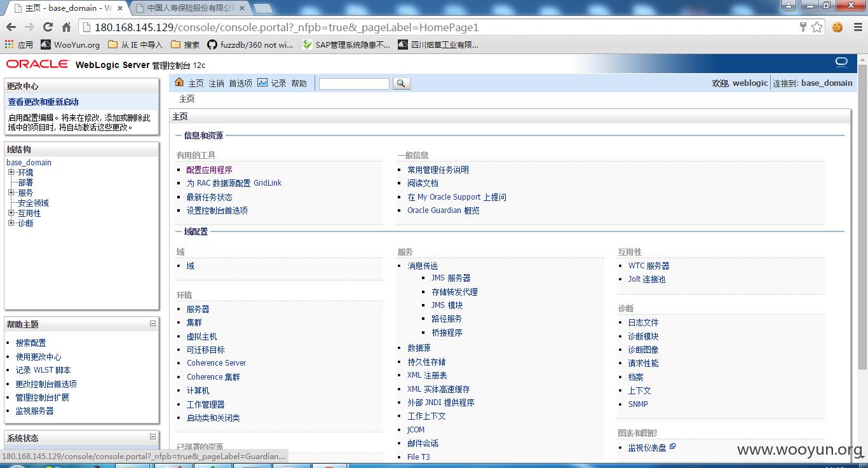868x468 pixels.
Task: Click the external-link icon beside 监视仪表盘
Action: tap(672, 446)
